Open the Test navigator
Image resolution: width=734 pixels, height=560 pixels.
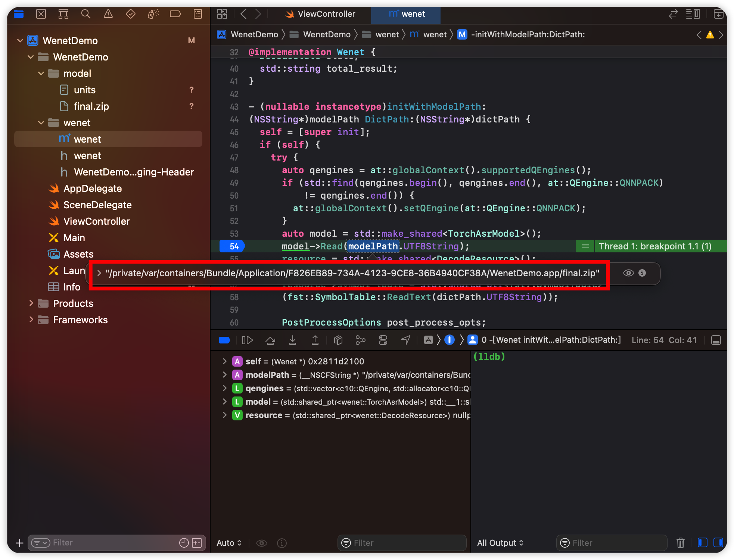click(130, 14)
